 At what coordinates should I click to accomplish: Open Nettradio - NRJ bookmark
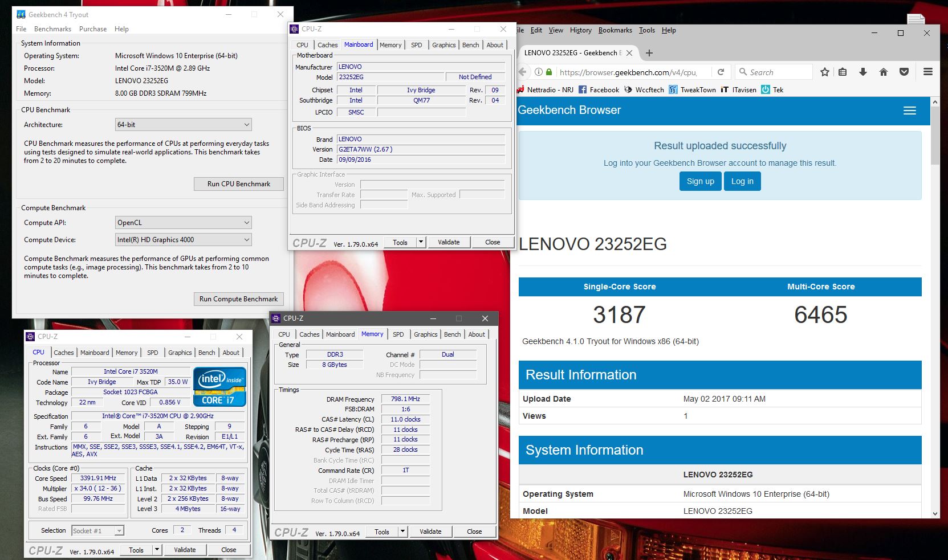point(546,89)
